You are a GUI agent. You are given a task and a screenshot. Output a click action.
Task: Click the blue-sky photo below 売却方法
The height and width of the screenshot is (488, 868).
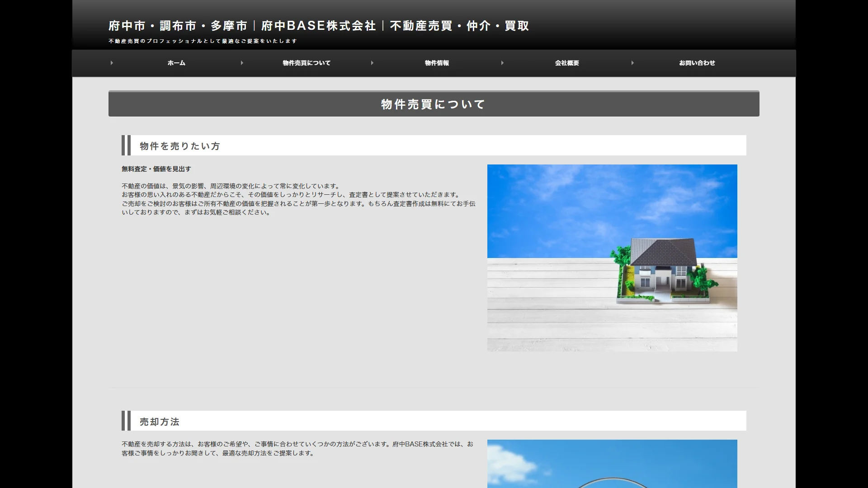612,464
